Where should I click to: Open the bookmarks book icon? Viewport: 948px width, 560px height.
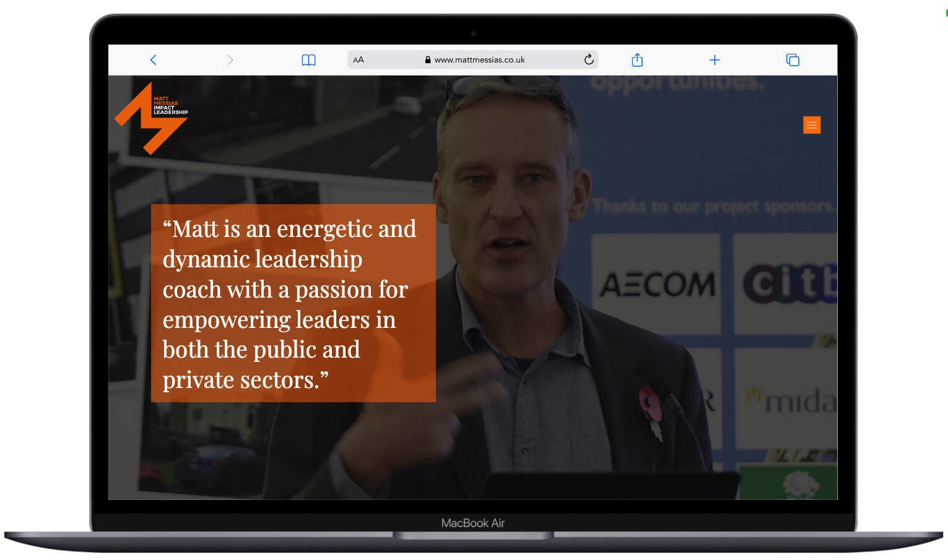(308, 60)
